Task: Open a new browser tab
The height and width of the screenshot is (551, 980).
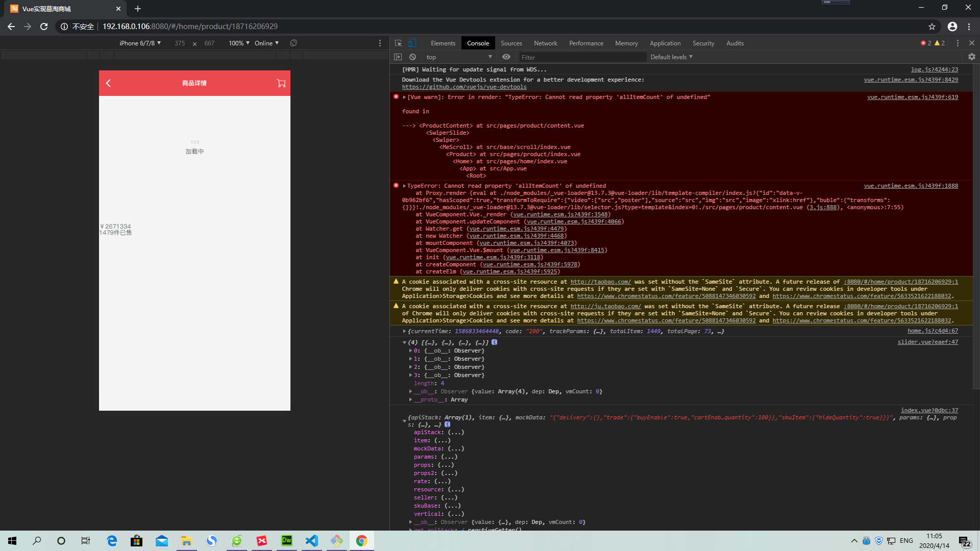Action: [x=138, y=9]
